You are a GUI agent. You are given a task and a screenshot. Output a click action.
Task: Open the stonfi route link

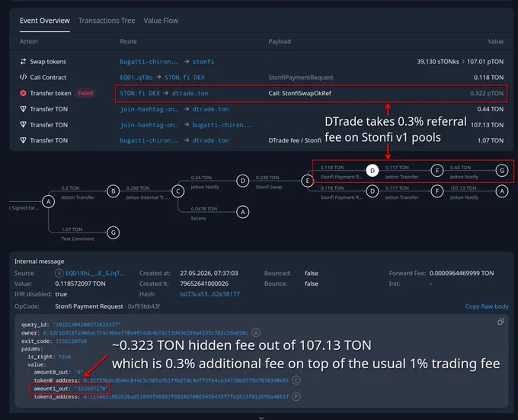(x=203, y=62)
